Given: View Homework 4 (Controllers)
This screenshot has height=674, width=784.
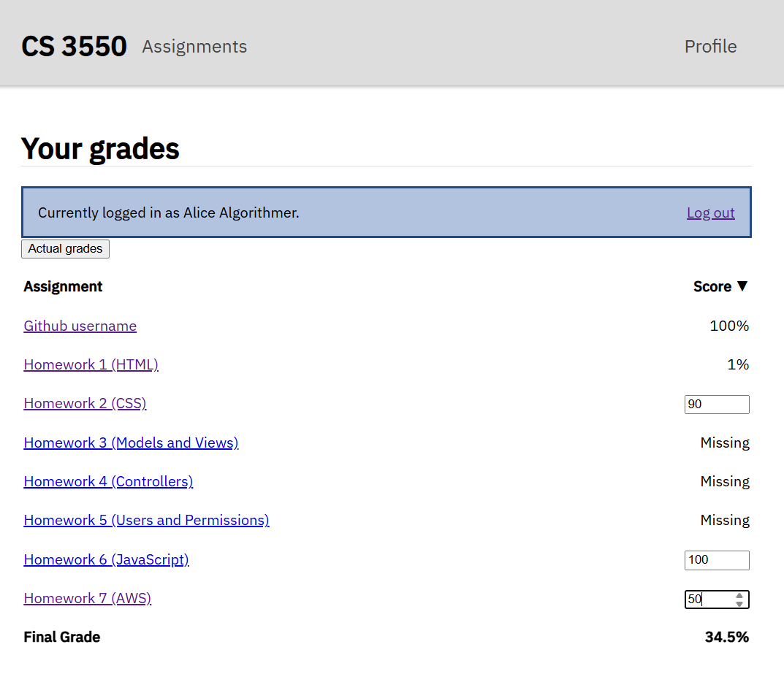Looking at the screenshot, I should pyautogui.click(x=108, y=481).
